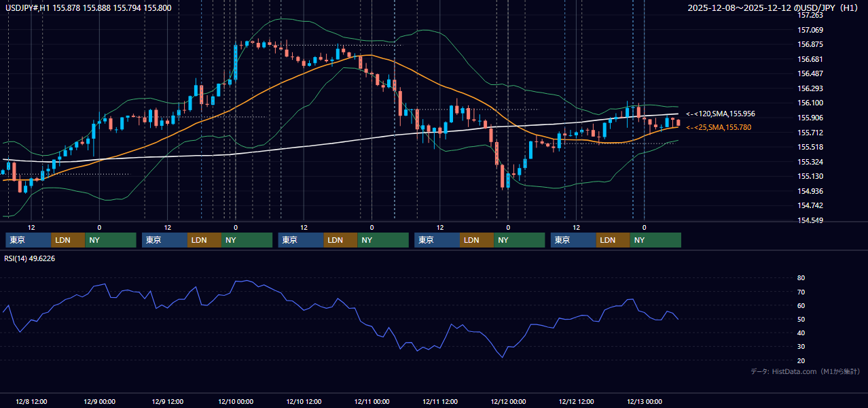Click the 12/8 12:00 time axis label

(x=31, y=401)
